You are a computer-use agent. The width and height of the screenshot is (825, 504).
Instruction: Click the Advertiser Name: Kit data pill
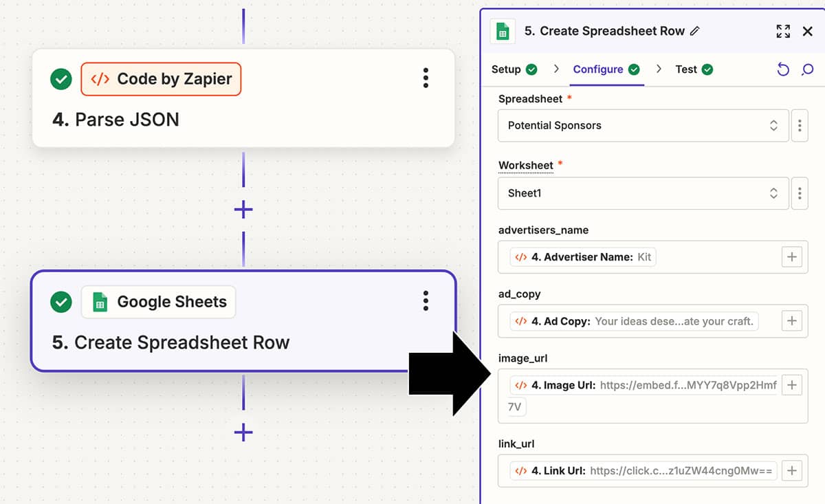click(x=583, y=257)
